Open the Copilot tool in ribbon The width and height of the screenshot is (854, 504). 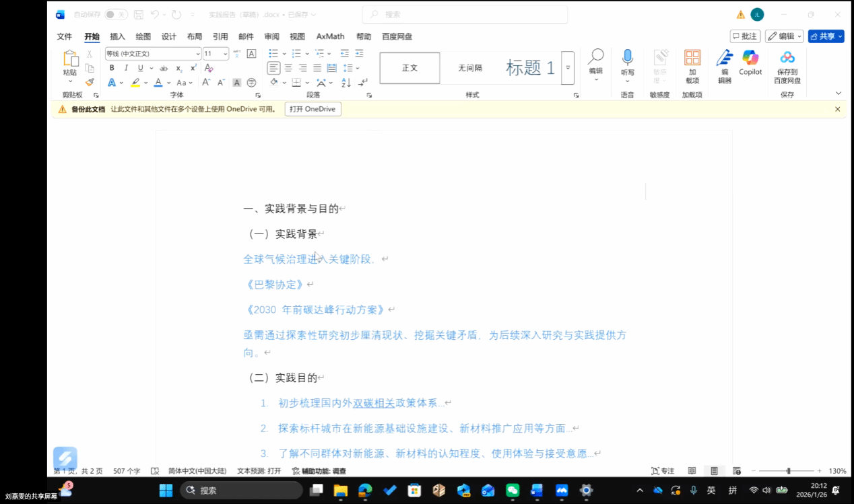(750, 63)
